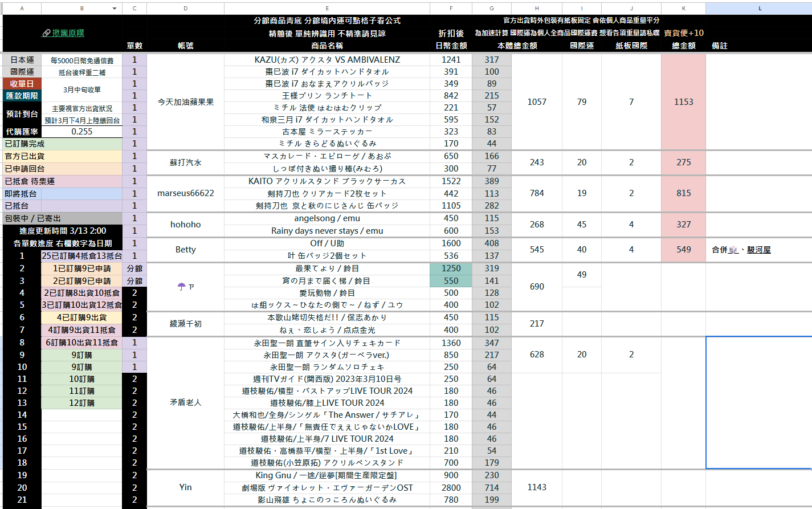Click the 已訂購完成 green status legend
Viewport: 812px width, 509px height.
pos(62,144)
